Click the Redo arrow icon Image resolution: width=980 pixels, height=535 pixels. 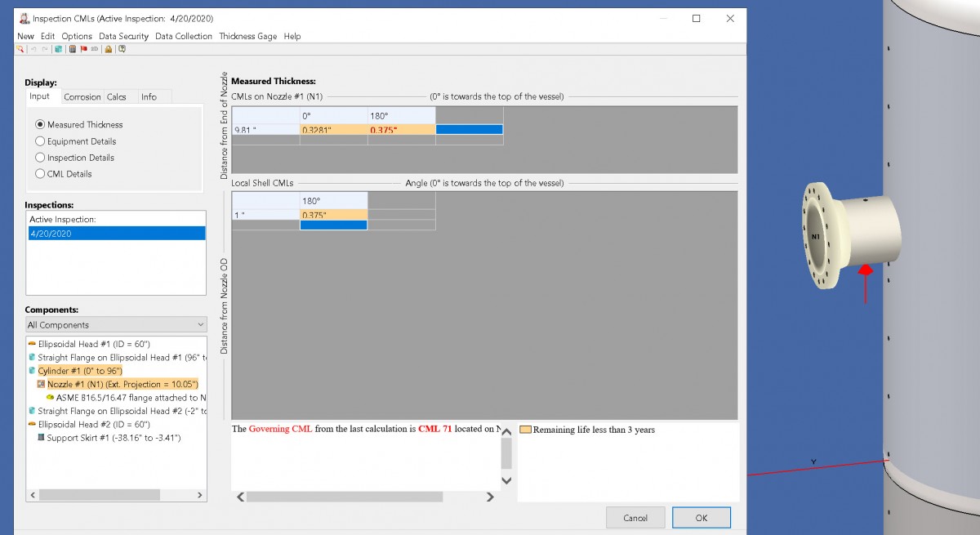45,48
